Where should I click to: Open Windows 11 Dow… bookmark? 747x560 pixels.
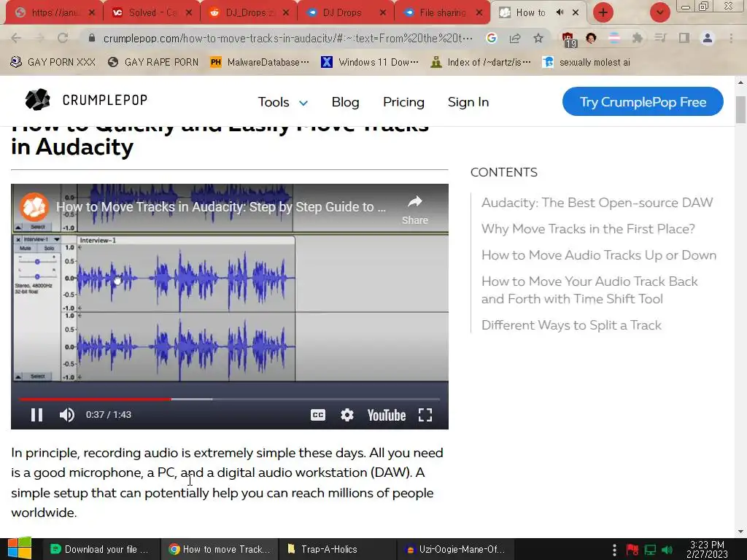pyautogui.click(x=370, y=62)
